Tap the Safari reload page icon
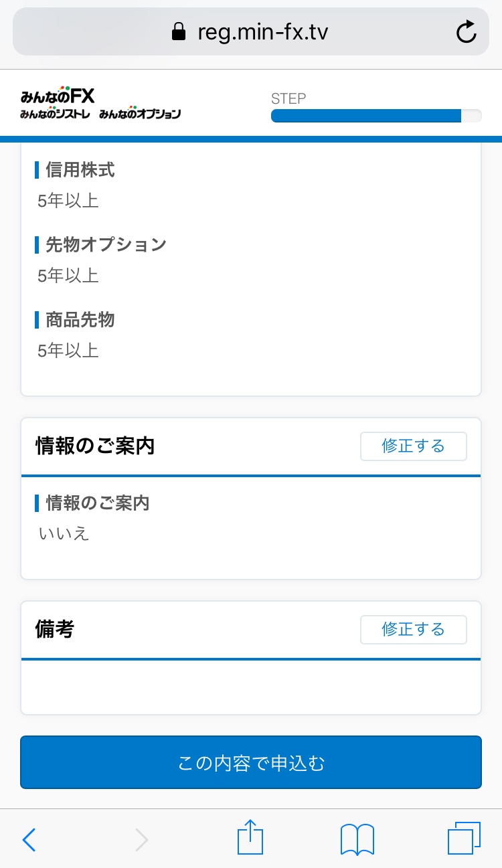The height and width of the screenshot is (868, 502). pos(466,32)
